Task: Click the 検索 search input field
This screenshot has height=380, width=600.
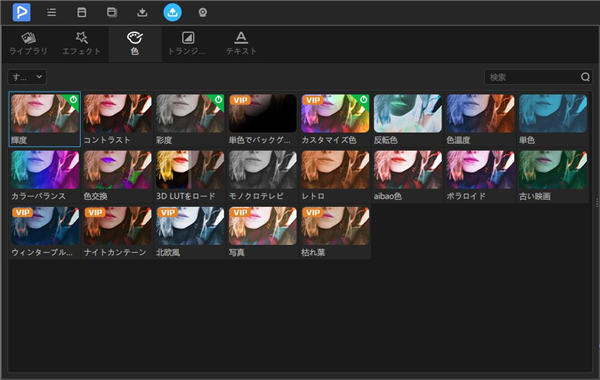Action: (x=533, y=77)
